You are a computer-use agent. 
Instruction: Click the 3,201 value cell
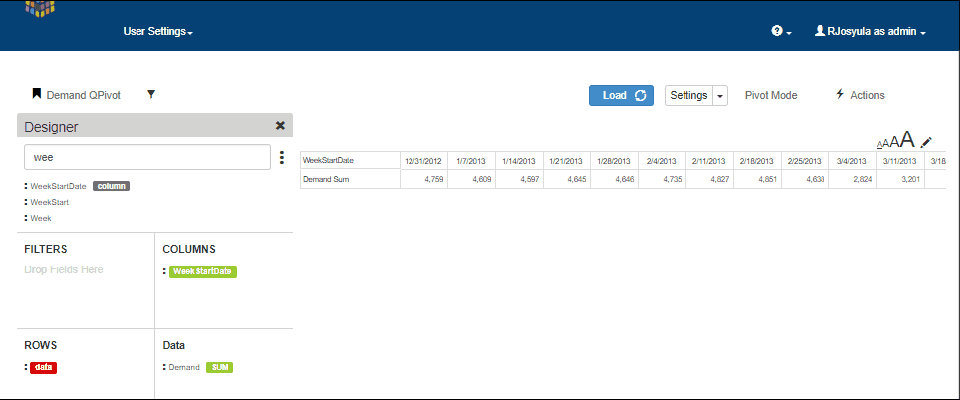900,179
